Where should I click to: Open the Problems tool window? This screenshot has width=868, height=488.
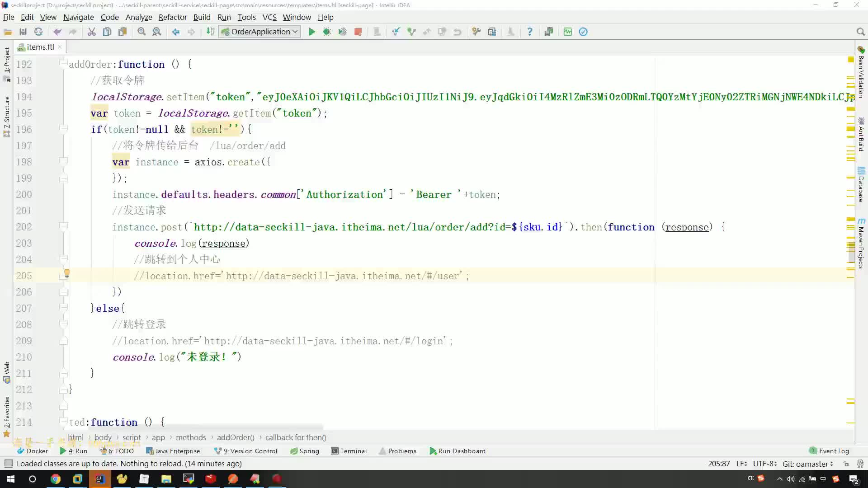(398, 451)
